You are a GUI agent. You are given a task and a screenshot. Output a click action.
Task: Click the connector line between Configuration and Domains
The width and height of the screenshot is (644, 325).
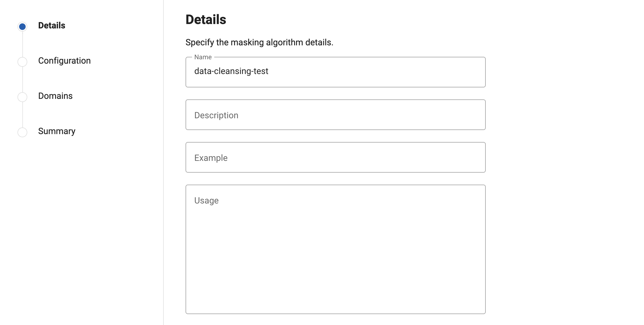(22, 79)
